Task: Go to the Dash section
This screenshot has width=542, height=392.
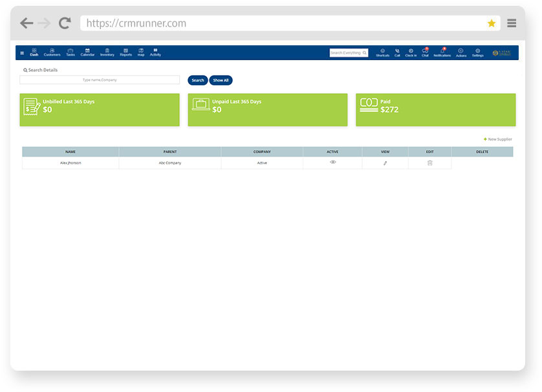Action: 34,52
